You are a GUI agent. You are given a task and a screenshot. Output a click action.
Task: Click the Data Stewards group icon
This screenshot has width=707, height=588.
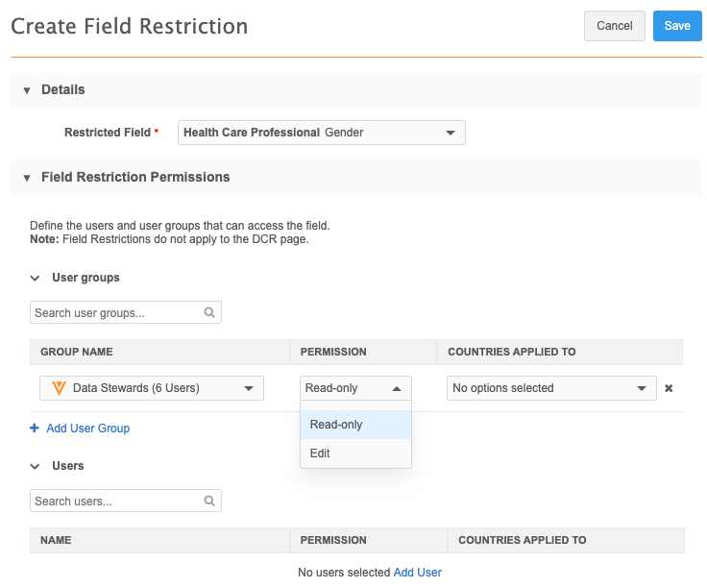[59, 388]
